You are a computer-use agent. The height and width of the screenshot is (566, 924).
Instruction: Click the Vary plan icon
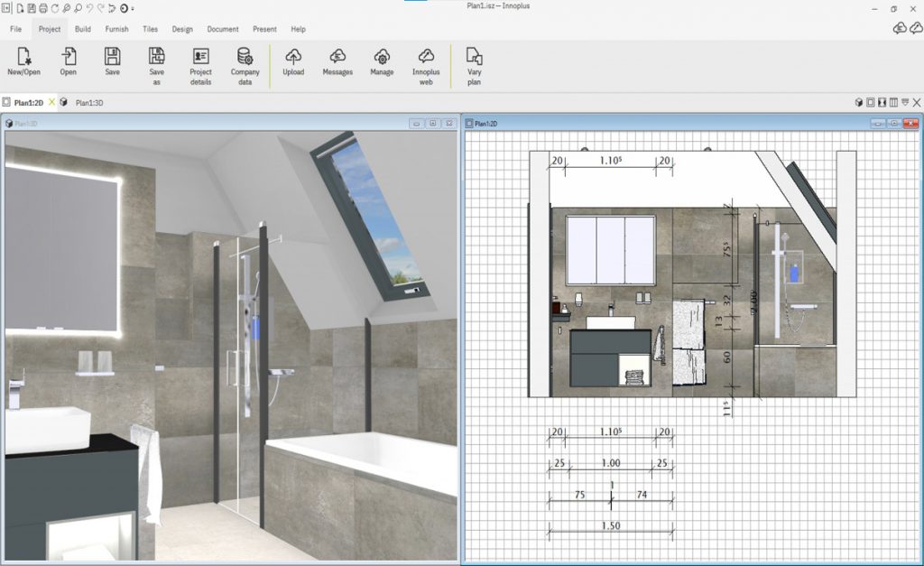tap(474, 57)
